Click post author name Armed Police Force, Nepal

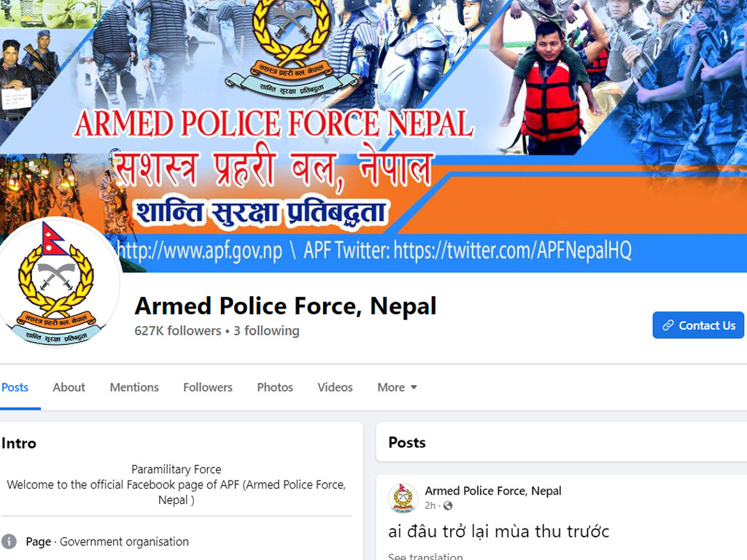(x=493, y=491)
